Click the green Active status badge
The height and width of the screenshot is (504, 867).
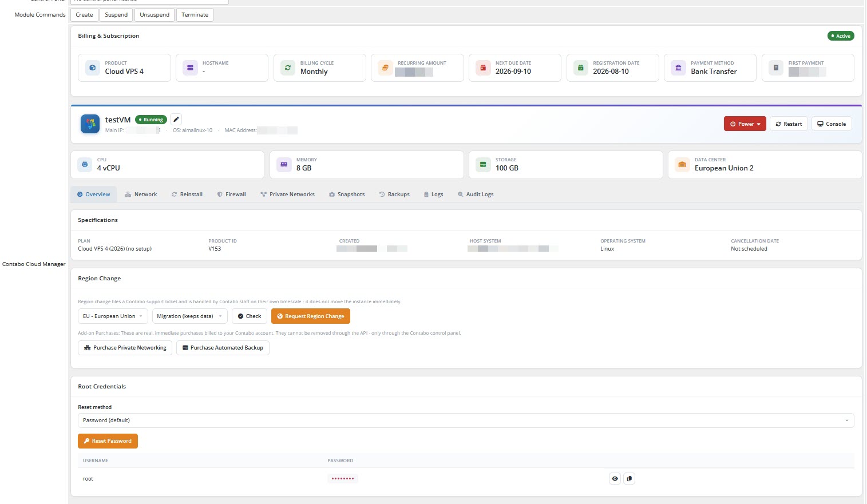coord(841,36)
